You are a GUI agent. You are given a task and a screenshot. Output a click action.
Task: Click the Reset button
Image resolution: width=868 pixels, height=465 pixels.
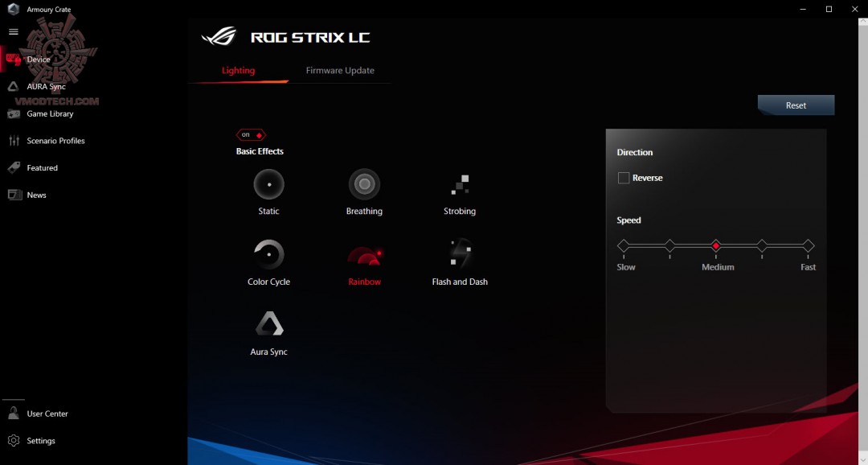click(796, 105)
